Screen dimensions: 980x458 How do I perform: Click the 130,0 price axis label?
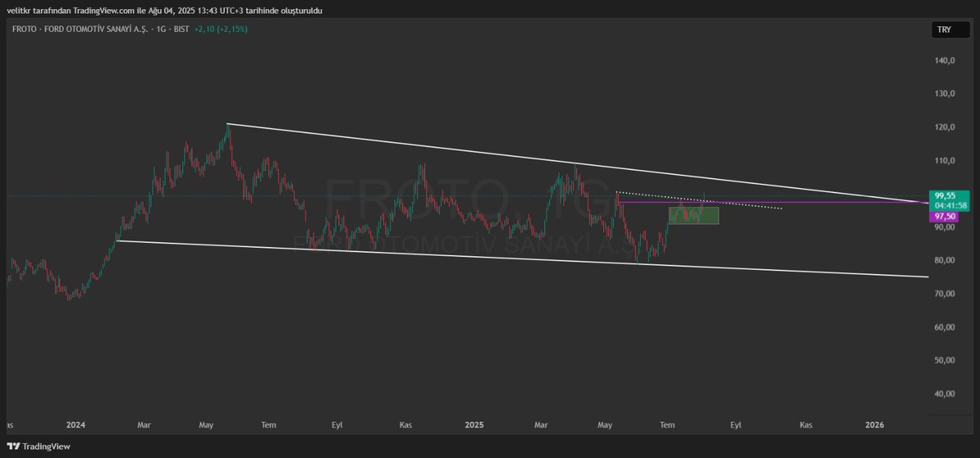tap(946, 94)
